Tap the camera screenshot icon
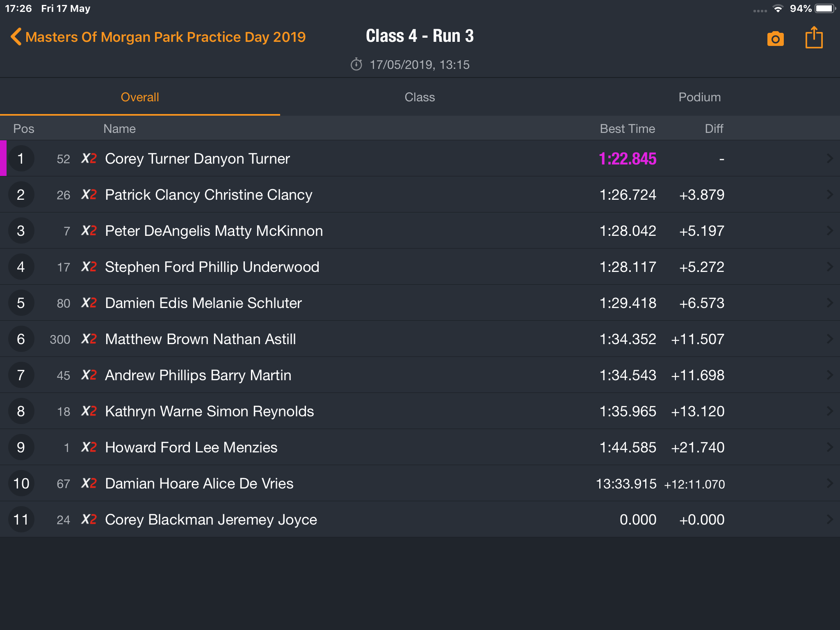 click(x=775, y=39)
